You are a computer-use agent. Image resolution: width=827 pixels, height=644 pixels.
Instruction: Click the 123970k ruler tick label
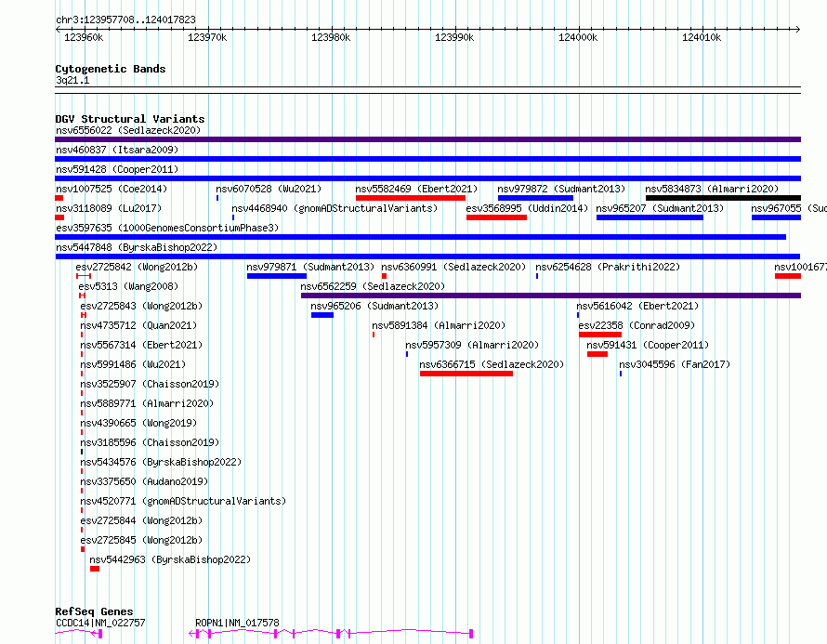[207, 37]
